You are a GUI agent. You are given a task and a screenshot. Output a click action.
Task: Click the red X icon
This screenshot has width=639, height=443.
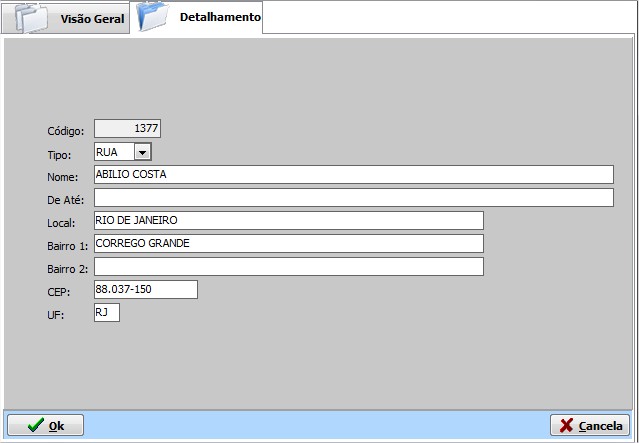565,425
